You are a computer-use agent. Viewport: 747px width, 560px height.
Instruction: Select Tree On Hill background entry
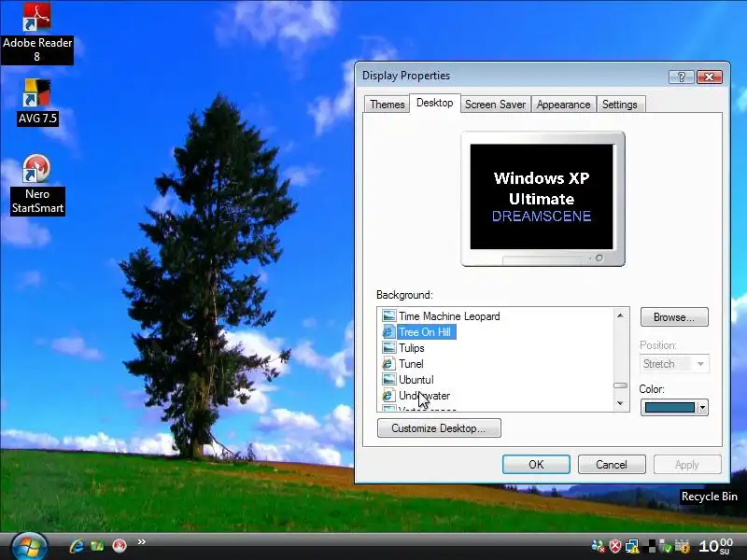pyautogui.click(x=425, y=332)
